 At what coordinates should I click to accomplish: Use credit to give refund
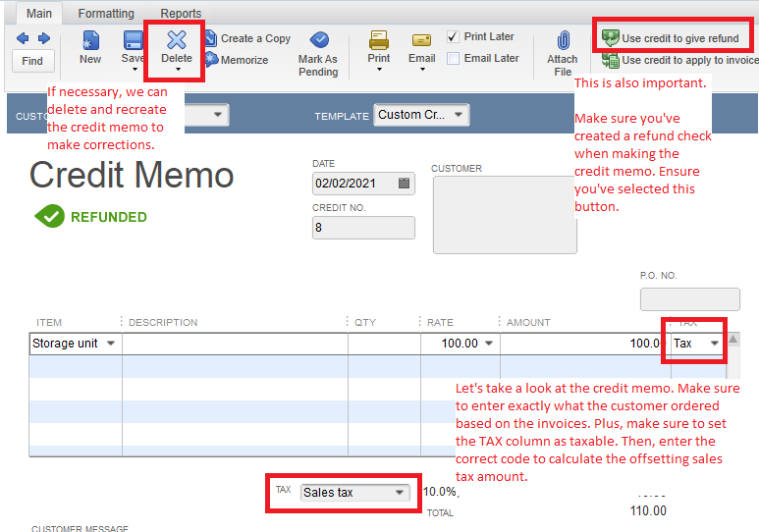(671, 37)
